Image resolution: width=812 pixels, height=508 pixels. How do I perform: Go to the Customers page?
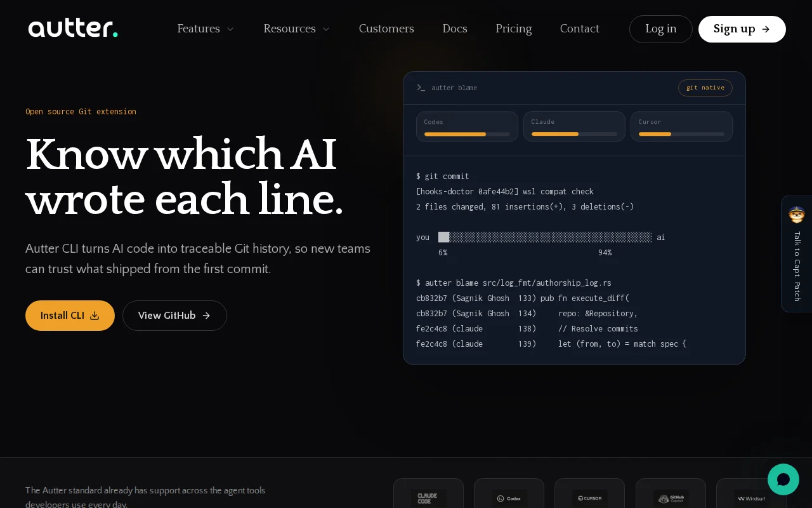(386, 29)
